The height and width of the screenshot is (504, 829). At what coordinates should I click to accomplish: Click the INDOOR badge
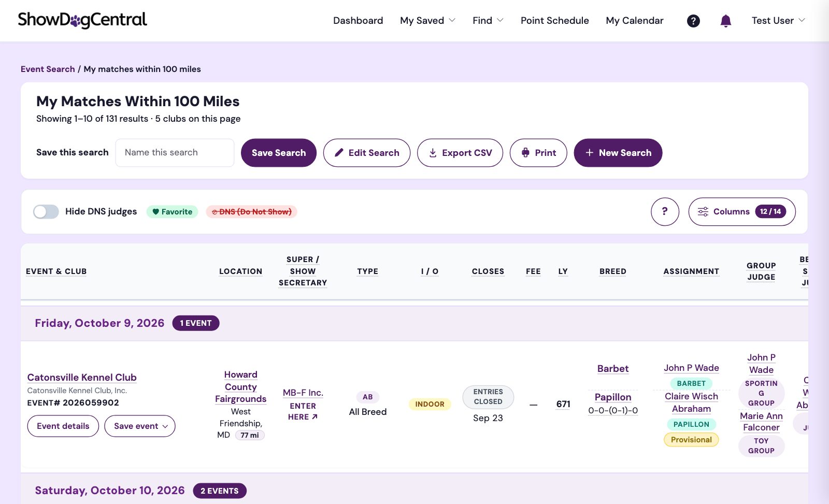[x=430, y=404]
